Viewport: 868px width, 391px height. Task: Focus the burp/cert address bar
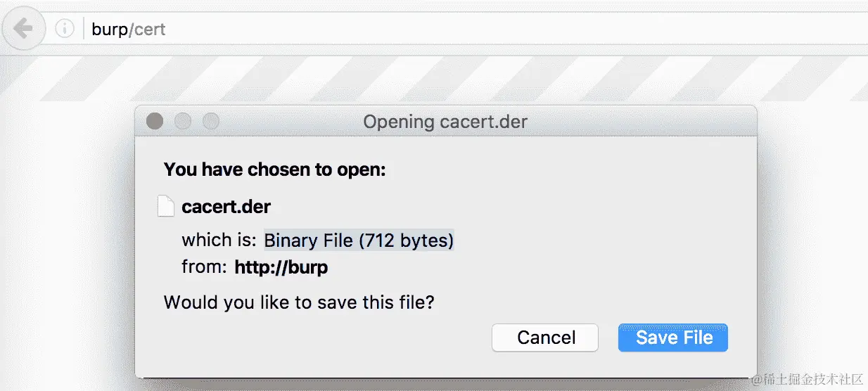422,30
